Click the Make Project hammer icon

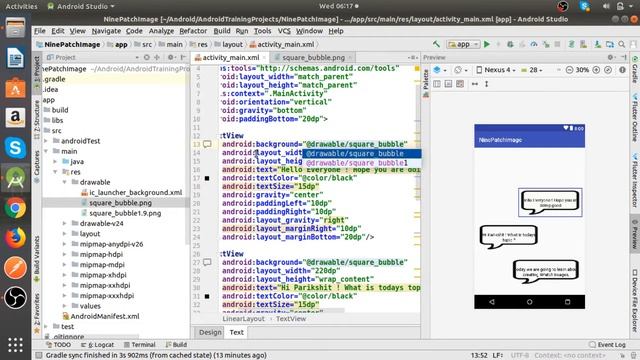[436, 44]
